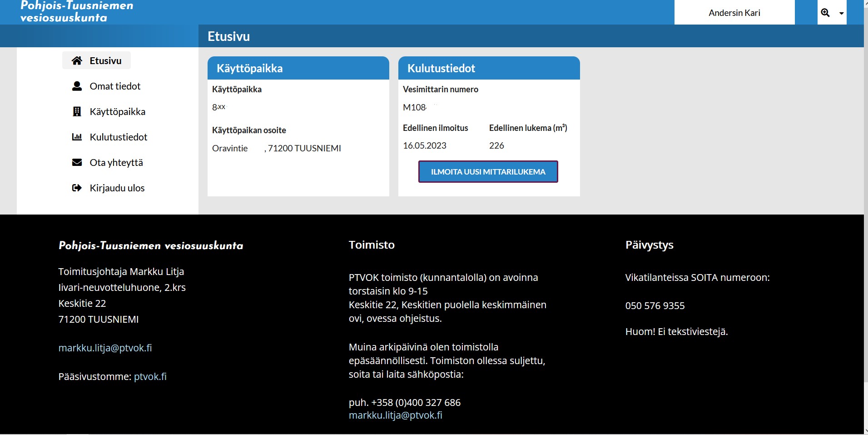868x435 pixels.
Task: Click the person icon for Omat tiedot
Action: pyautogui.click(x=77, y=86)
